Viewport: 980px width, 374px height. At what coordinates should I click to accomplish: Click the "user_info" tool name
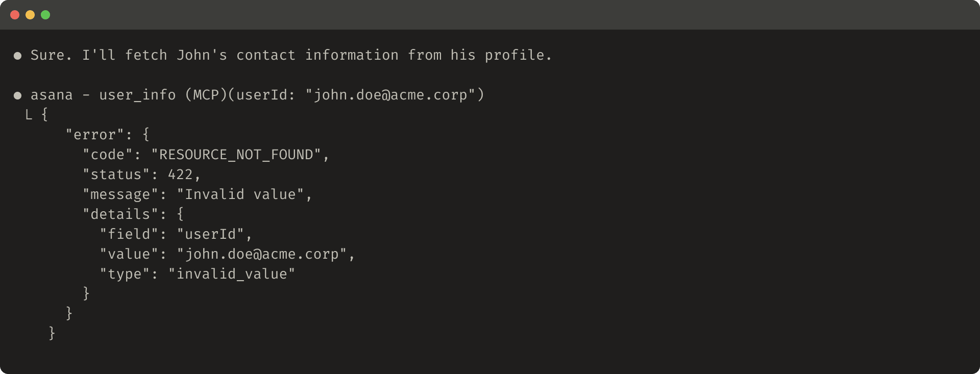click(x=137, y=95)
